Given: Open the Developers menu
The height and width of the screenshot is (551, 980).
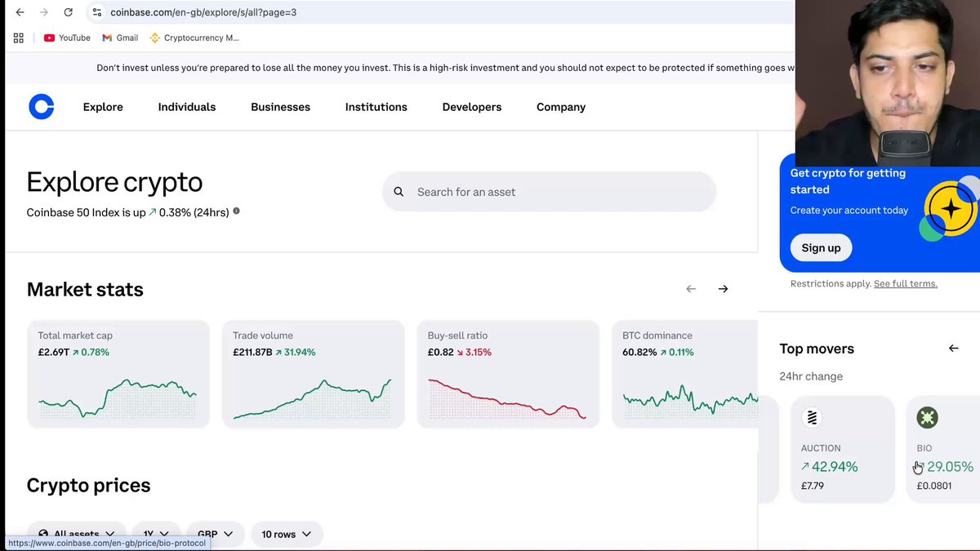Looking at the screenshot, I should coord(472,107).
